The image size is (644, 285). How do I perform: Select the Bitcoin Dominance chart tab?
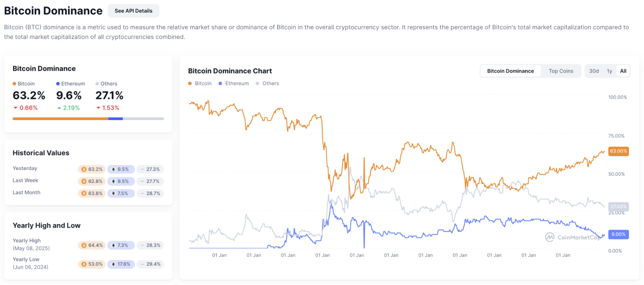(x=510, y=71)
